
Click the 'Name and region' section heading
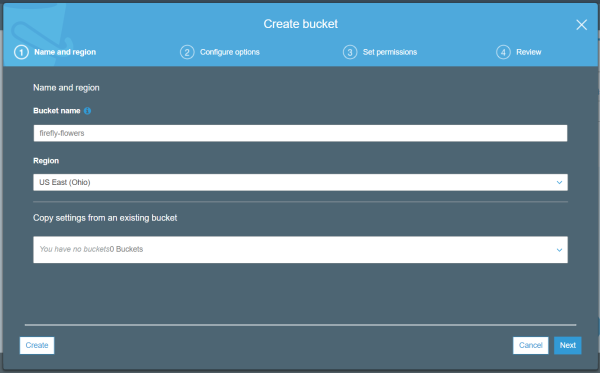click(x=66, y=88)
